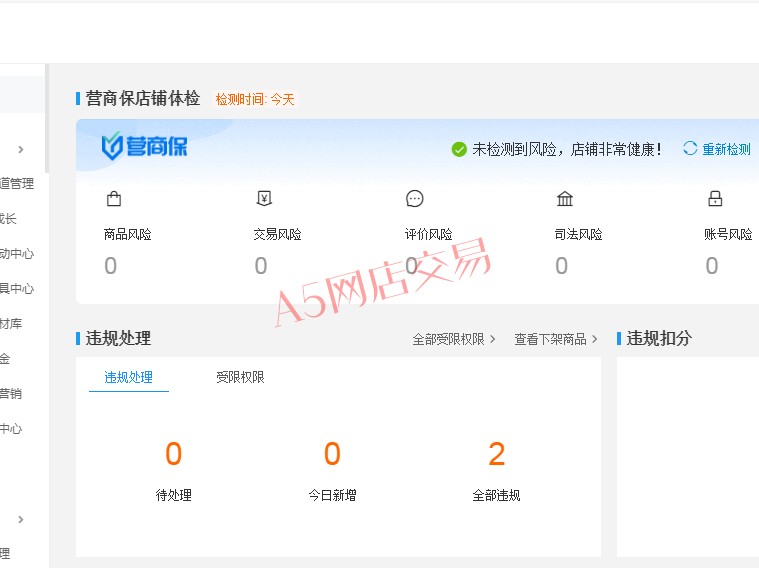Click the 交易风险 yen icon
759x568 pixels.
pos(264,198)
